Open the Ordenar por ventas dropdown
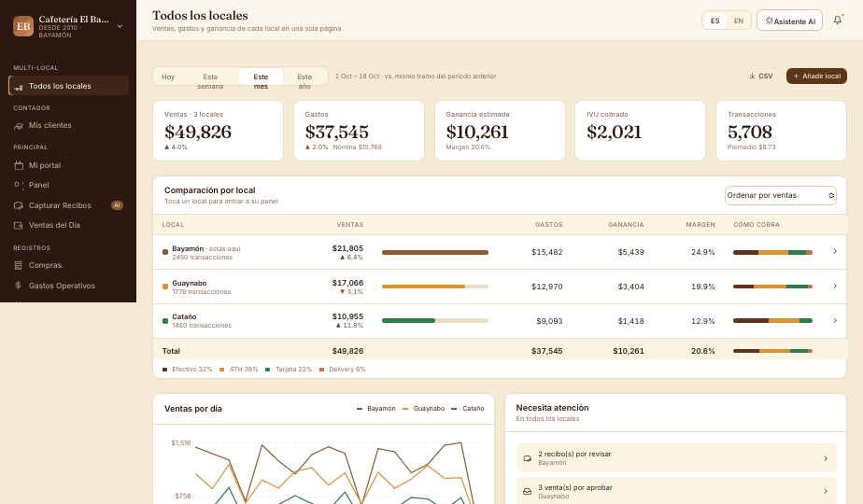 coord(781,195)
